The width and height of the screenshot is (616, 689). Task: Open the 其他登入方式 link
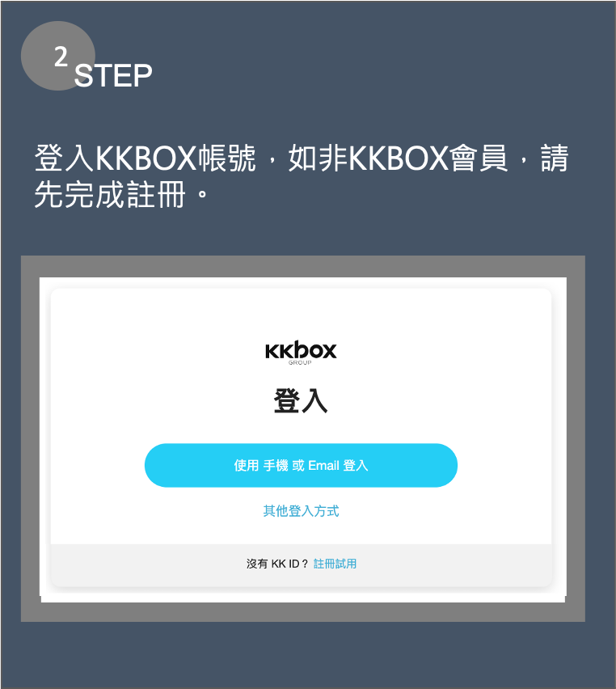301,510
